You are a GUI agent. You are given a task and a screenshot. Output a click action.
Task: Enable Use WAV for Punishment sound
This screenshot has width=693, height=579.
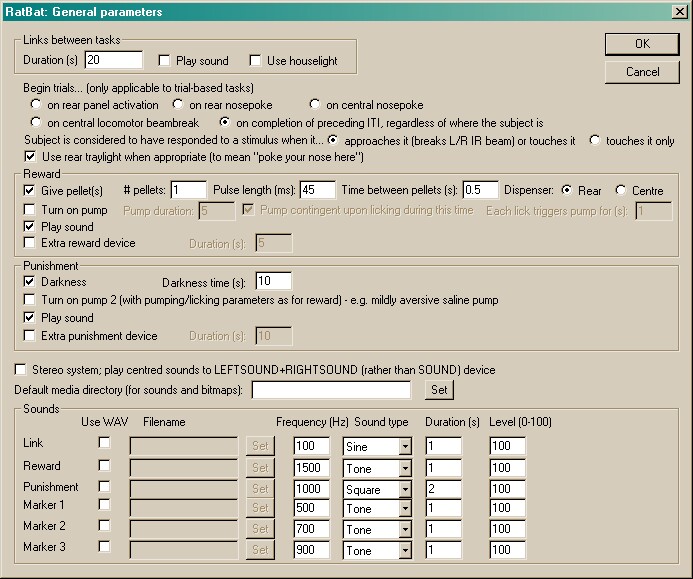[x=104, y=487]
